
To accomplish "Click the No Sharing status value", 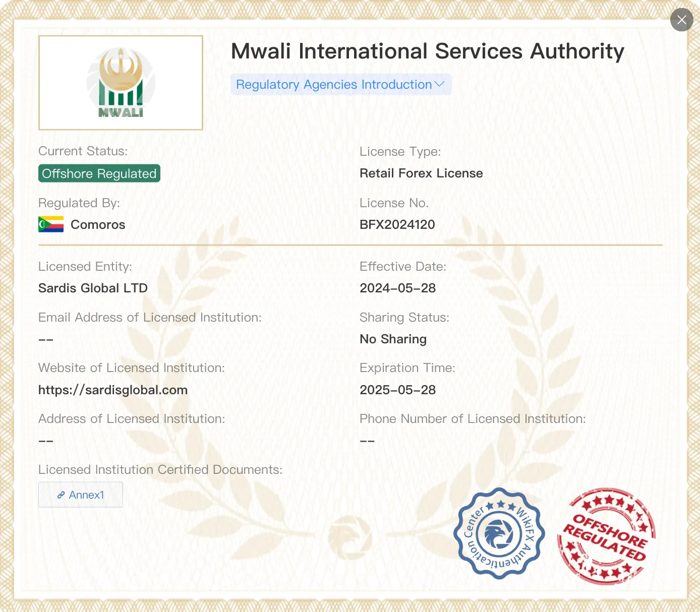I will coord(393,339).
